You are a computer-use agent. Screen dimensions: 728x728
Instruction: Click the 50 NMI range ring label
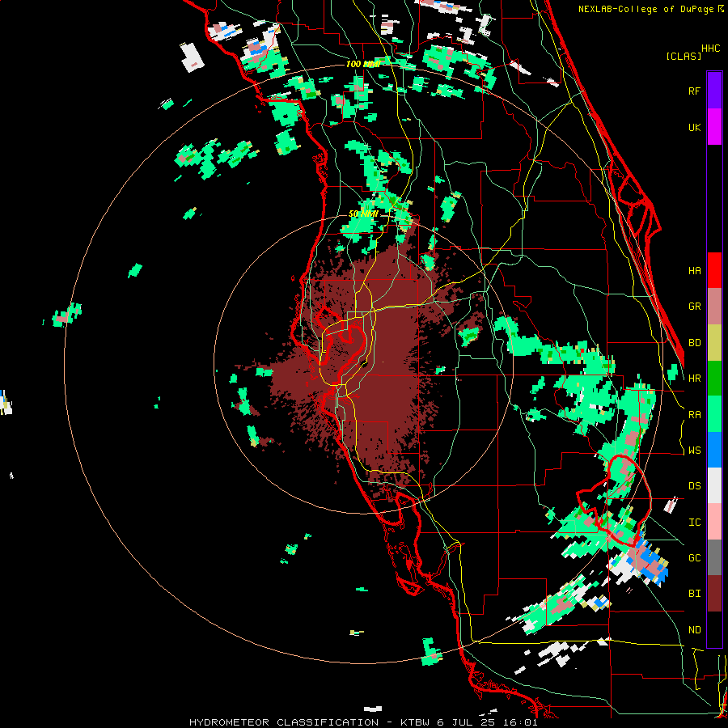(x=363, y=214)
